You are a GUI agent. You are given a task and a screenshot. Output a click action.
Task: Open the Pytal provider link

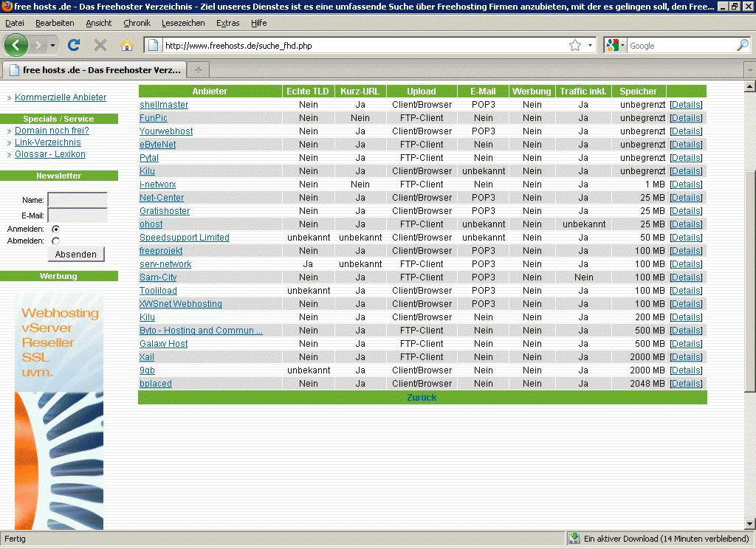click(x=149, y=158)
